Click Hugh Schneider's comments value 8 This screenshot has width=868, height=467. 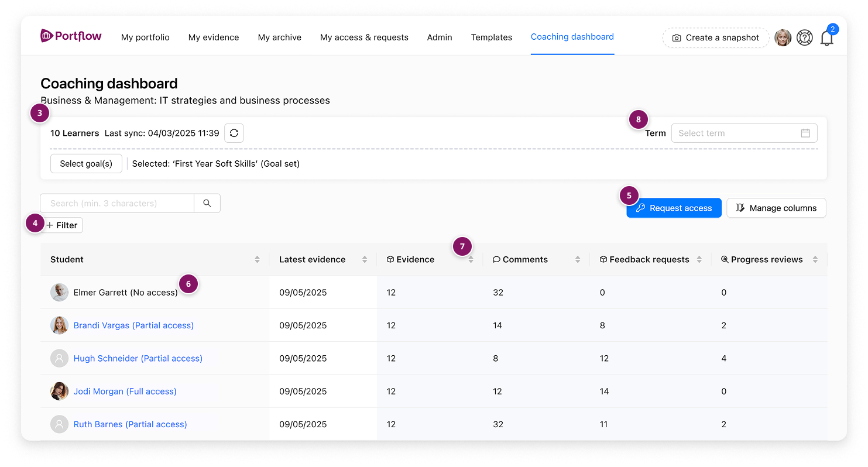click(x=496, y=358)
